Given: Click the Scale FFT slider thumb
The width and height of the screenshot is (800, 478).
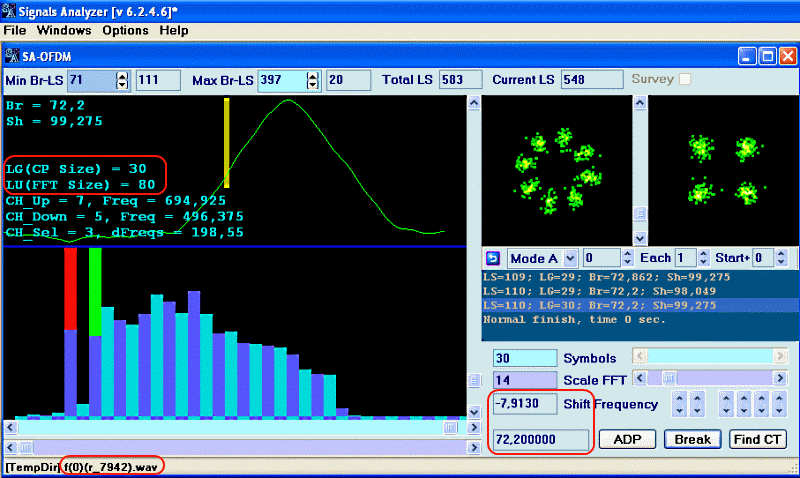Looking at the screenshot, I should (x=669, y=379).
